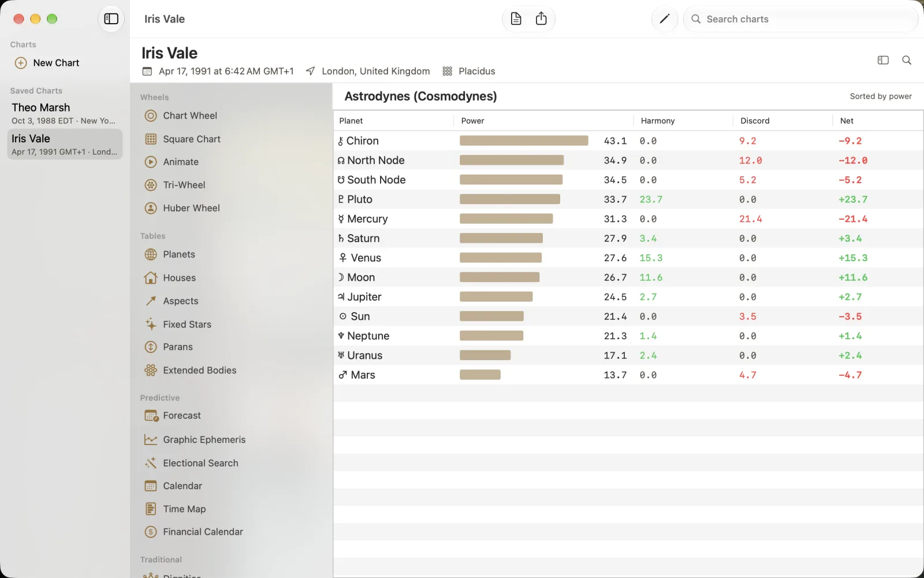
Task: Select Theo Marsh saved chart
Action: tap(65, 113)
